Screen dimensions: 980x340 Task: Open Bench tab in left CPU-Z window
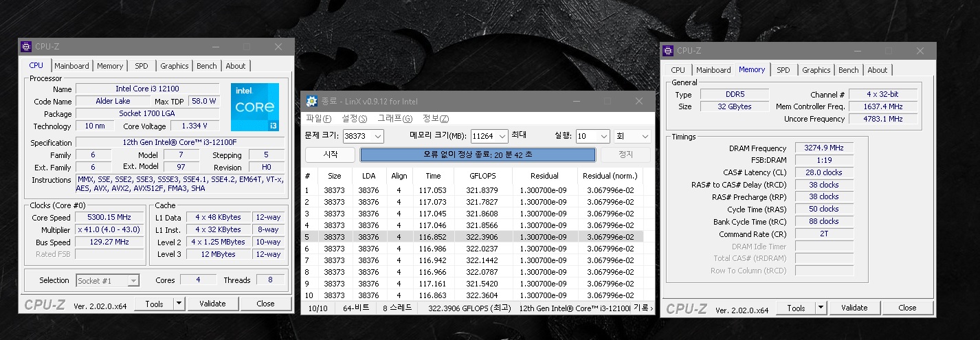[x=207, y=66]
